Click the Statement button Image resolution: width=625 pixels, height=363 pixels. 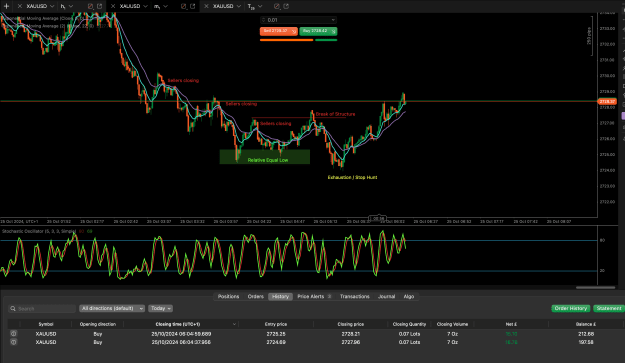[609, 308]
